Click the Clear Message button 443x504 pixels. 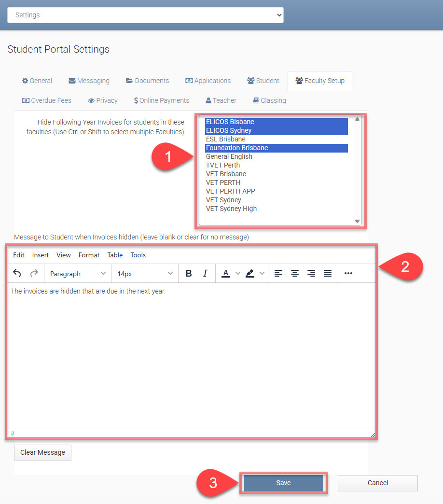42,452
